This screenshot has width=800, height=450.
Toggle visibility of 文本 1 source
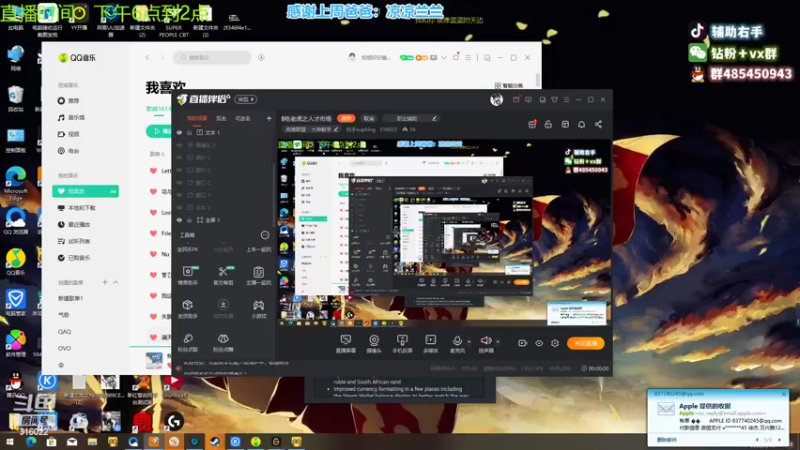point(179,133)
